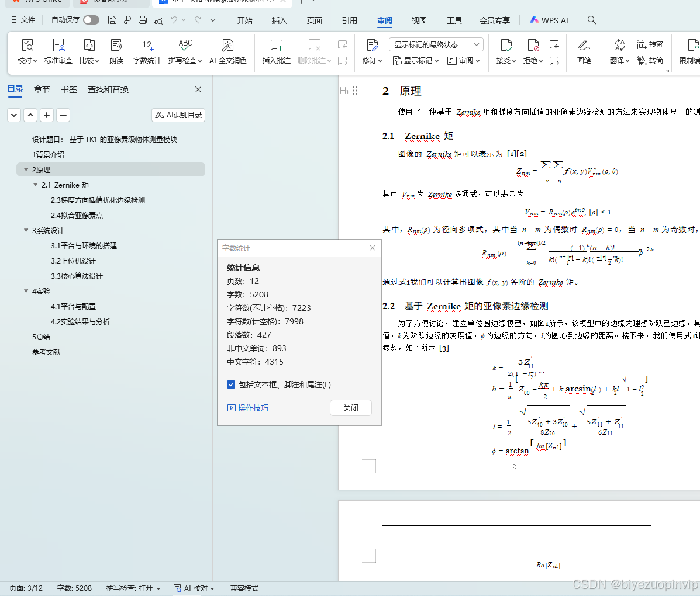Screen dimensions: 700x596
Task: Open the 引用 ribbon tab
Action: click(x=350, y=20)
